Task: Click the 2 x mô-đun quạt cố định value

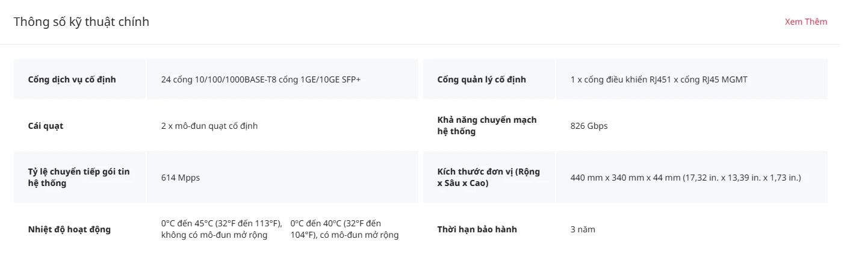Action: coord(209,126)
